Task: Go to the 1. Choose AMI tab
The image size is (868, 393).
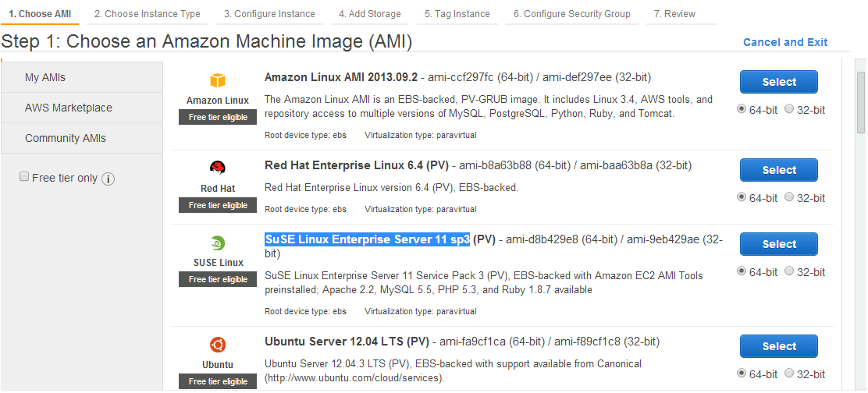Action: point(40,14)
